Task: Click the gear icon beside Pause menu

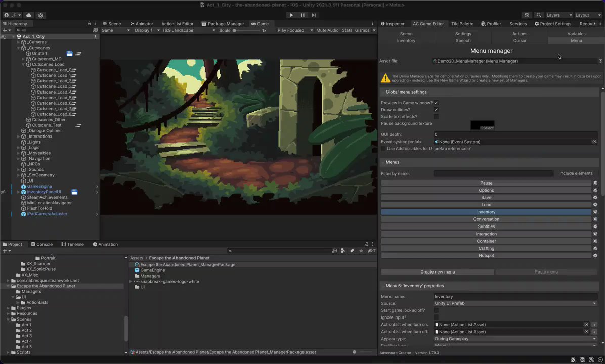Action: [x=595, y=183]
